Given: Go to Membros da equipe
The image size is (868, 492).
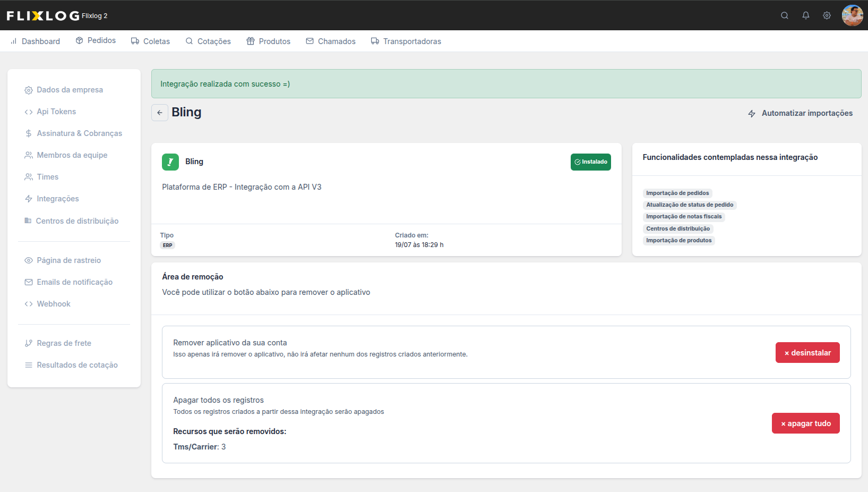Looking at the screenshot, I should coord(66,155).
